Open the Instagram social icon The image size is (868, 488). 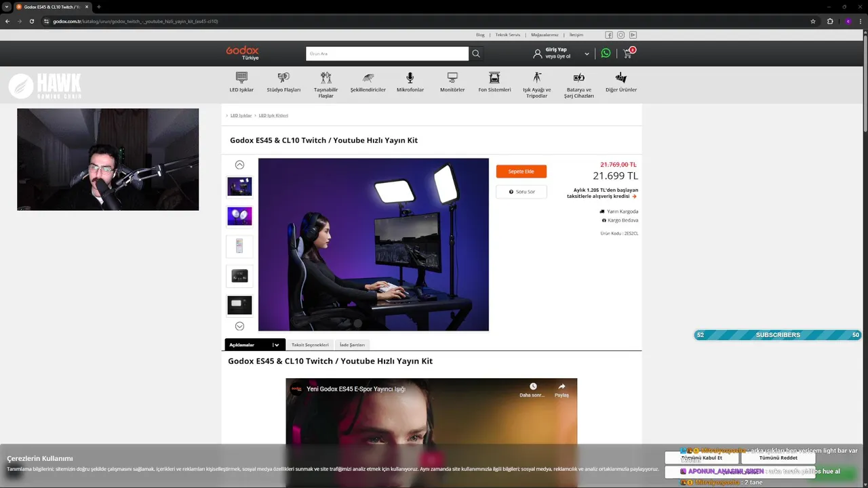tap(620, 35)
